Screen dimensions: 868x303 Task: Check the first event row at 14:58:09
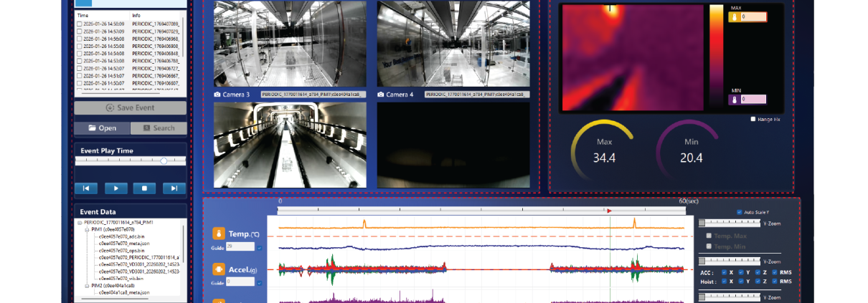80,24
